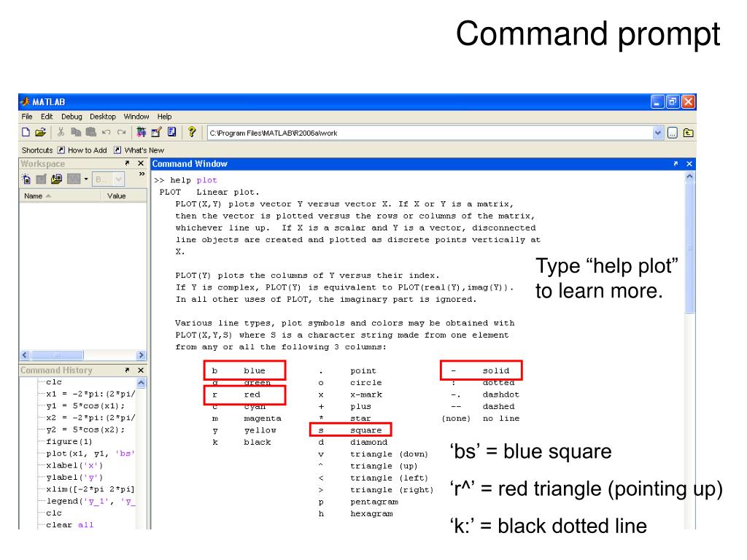
Task: Click Workspace plot selection icon
Action: [74, 179]
